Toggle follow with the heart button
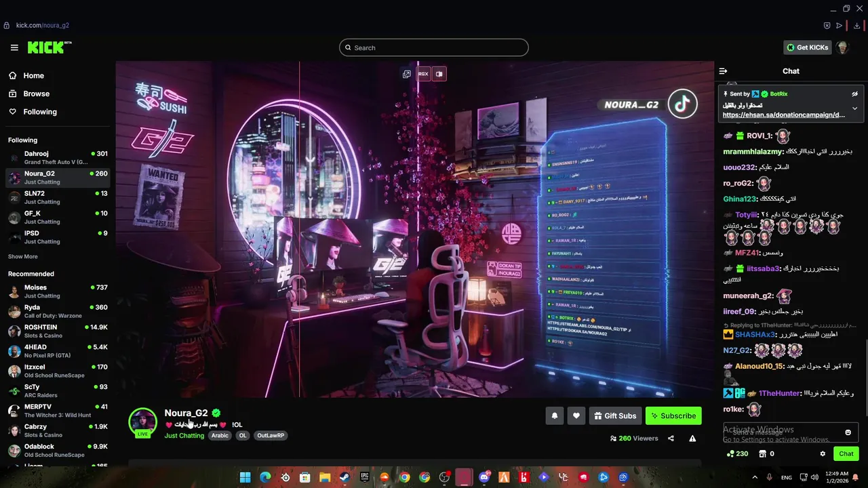The image size is (868, 488). (576, 416)
